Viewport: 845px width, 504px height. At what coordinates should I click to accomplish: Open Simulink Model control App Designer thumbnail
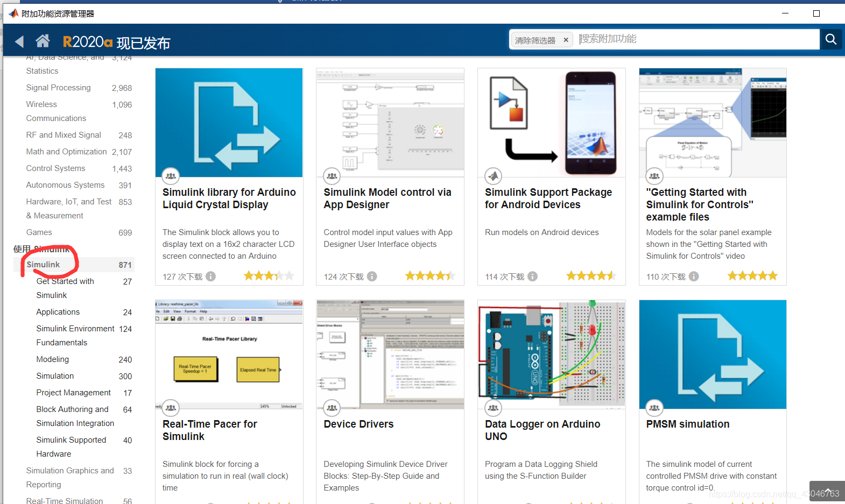[x=390, y=123]
